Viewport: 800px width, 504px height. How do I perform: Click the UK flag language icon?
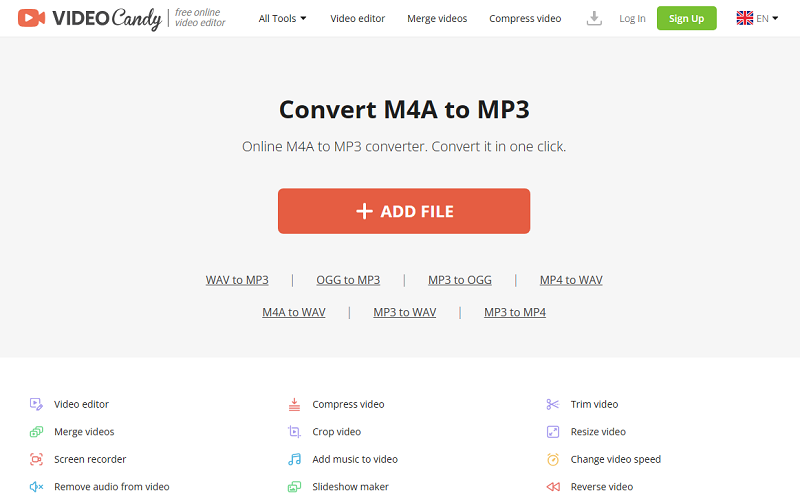click(x=744, y=18)
